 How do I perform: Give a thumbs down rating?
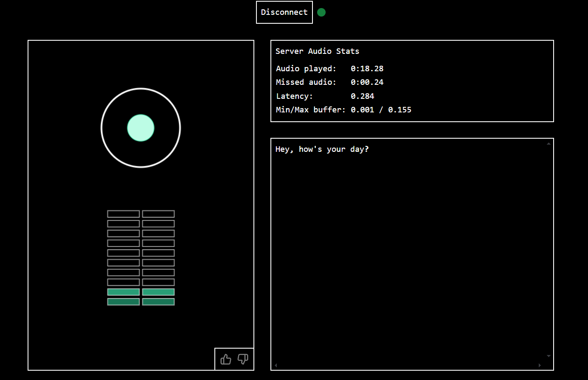243,359
